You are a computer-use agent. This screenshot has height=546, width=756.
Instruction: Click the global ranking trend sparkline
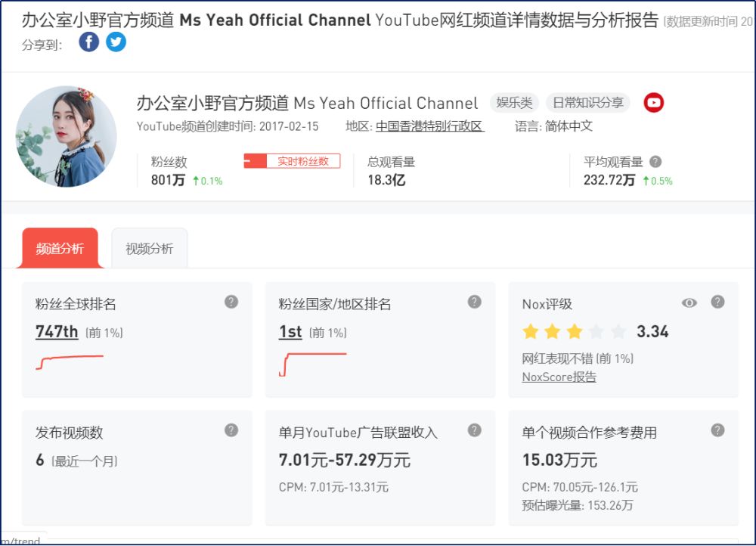click(70, 362)
